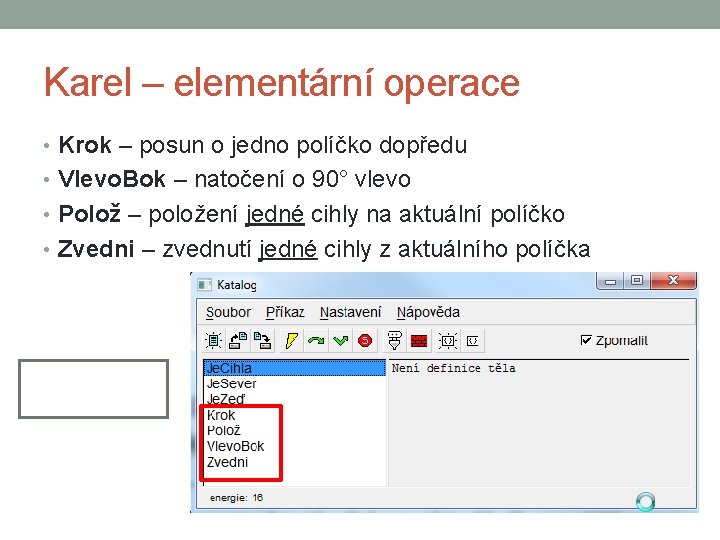Click the 'Není definice těla' text area

(x=539, y=422)
